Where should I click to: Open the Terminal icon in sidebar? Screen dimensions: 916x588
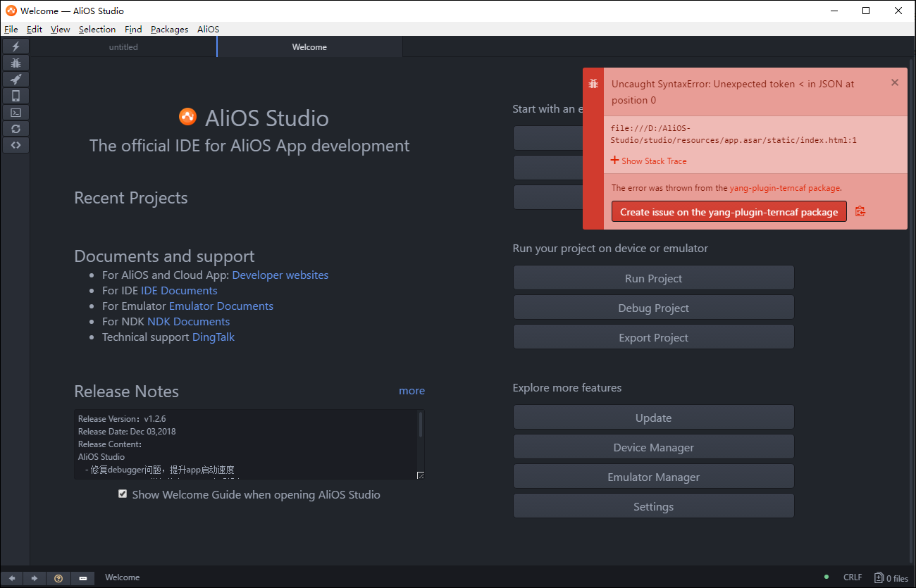[15, 112]
